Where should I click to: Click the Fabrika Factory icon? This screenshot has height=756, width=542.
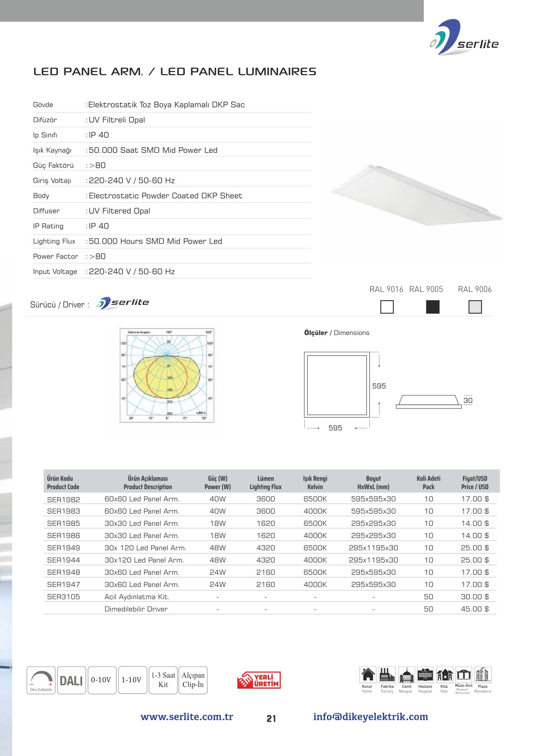(x=387, y=675)
